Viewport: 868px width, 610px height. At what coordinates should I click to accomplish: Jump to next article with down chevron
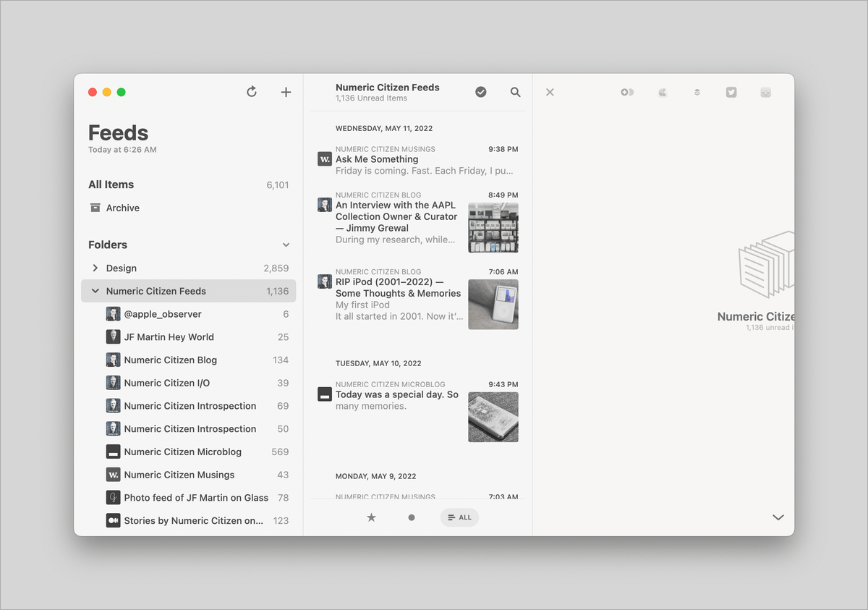pyautogui.click(x=778, y=517)
